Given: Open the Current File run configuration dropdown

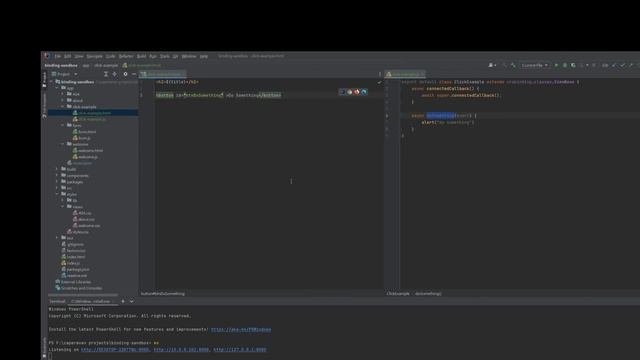Looking at the screenshot, I should 534,65.
